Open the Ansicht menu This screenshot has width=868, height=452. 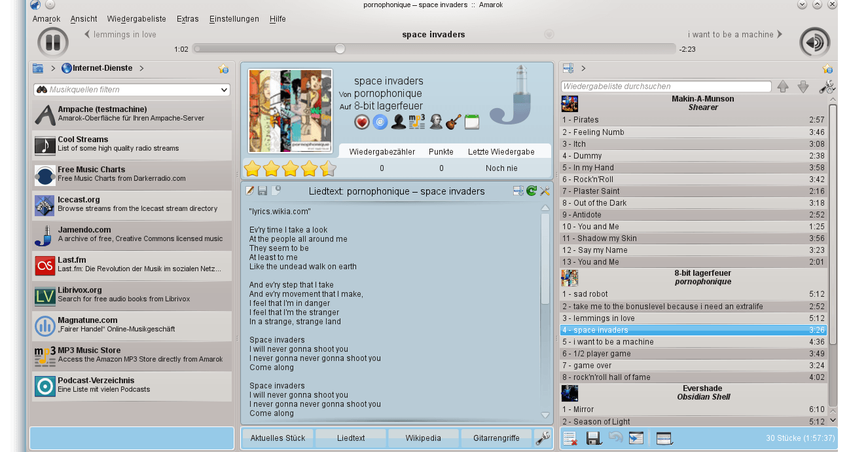(84, 19)
